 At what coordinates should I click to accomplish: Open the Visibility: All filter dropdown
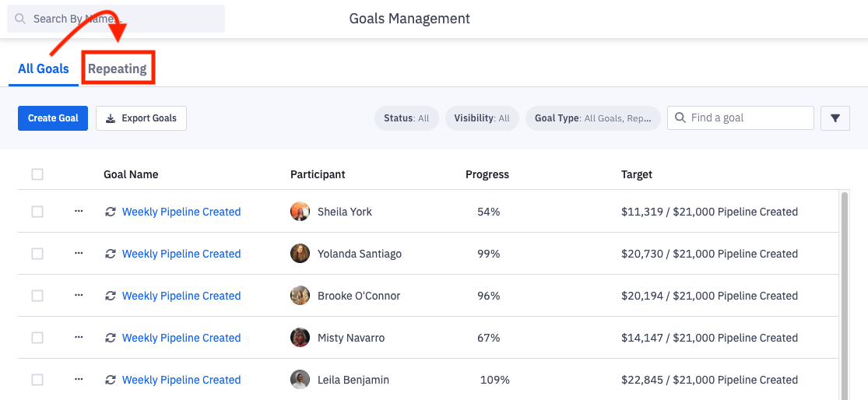tap(482, 118)
